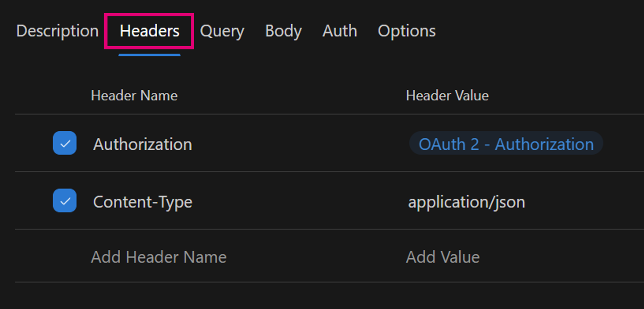Disable the Authorization header checkbox

(x=65, y=143)
